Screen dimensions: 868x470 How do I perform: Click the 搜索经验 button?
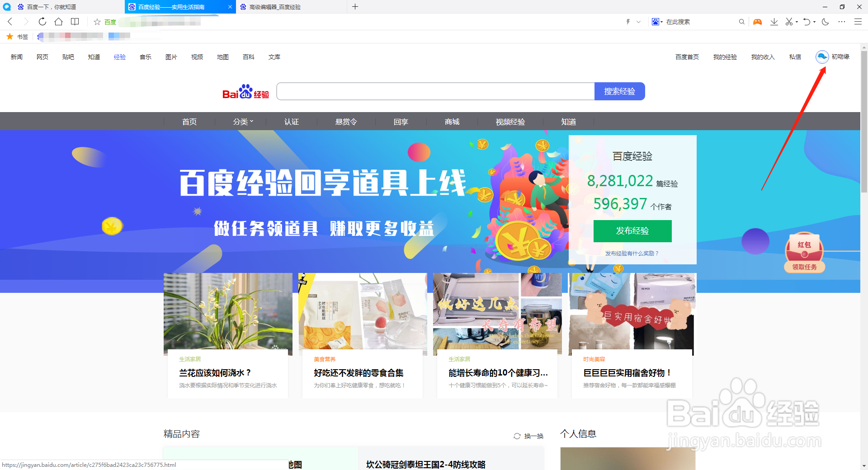point(620,91)
